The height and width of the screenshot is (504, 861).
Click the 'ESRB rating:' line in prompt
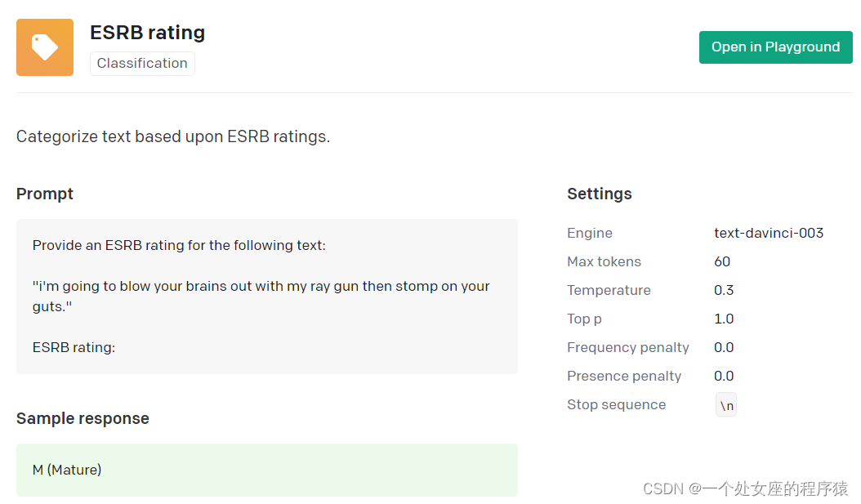74,347
